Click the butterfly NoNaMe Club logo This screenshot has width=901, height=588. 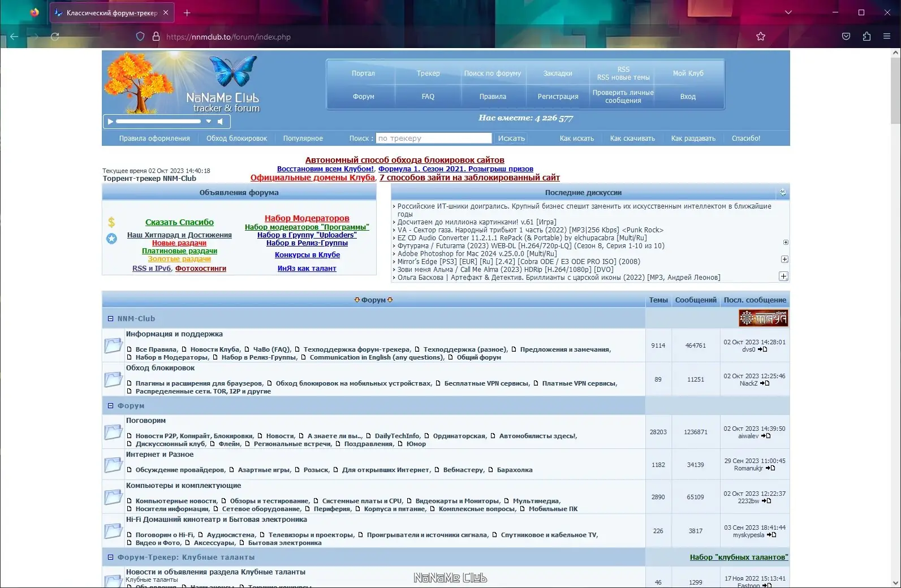(x=233, y=71)
